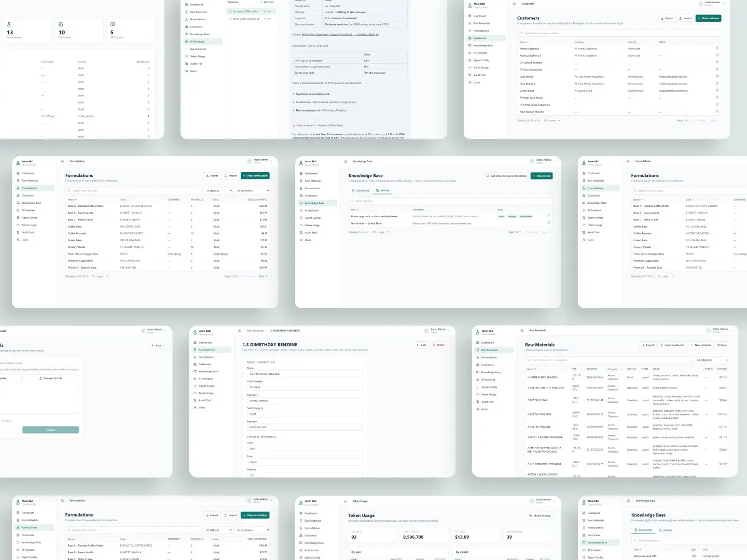Click the New customer button
Screen dimensions: 747x560
[x=709, y=18]
